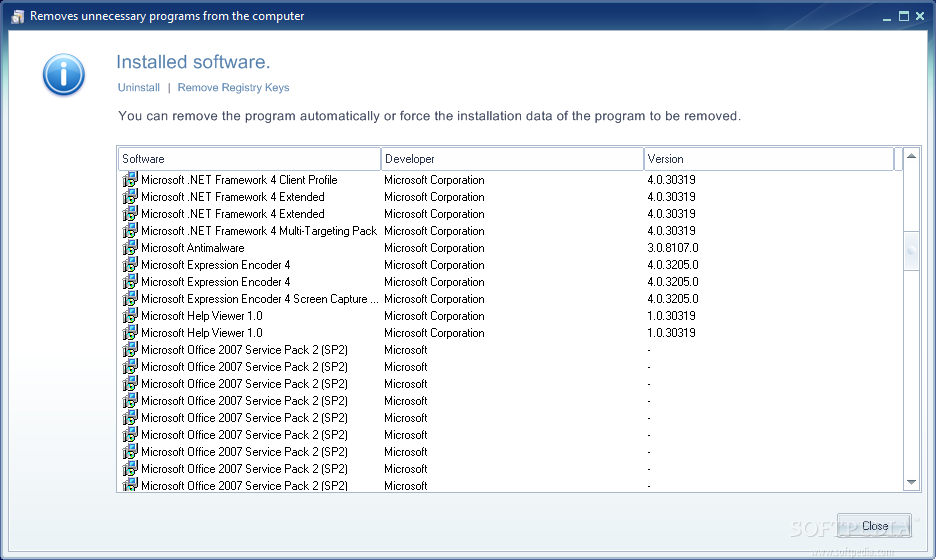Click the Microsoft Corporation cell in the Antimalware row
936x560 pixels.
point(434,248)
